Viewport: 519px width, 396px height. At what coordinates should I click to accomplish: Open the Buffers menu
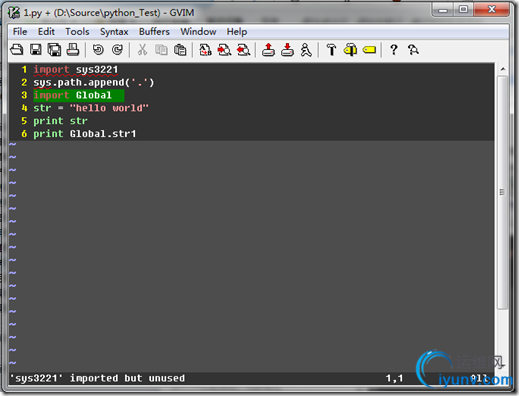click(154, 32)
